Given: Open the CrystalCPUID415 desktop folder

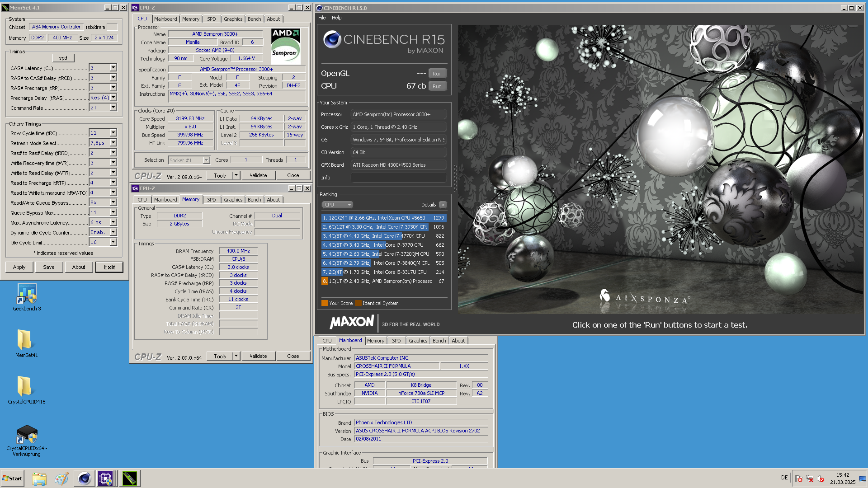Looking at the screenshot, I should tap(26, 390).
